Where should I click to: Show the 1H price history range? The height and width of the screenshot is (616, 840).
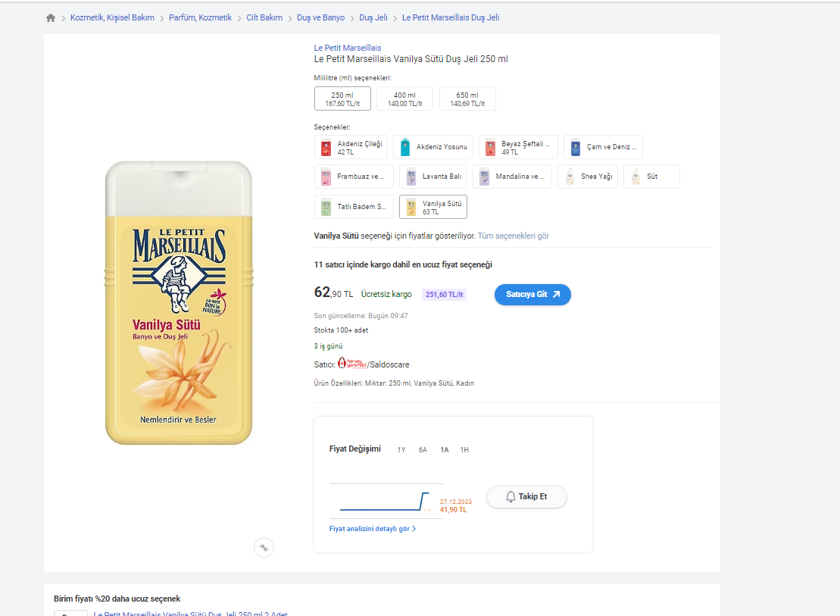click(x=464, y=450)
